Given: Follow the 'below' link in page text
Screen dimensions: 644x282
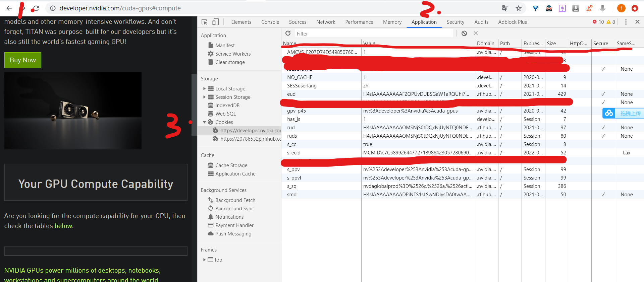Looking at the screenshot, I should pos(63,226).
